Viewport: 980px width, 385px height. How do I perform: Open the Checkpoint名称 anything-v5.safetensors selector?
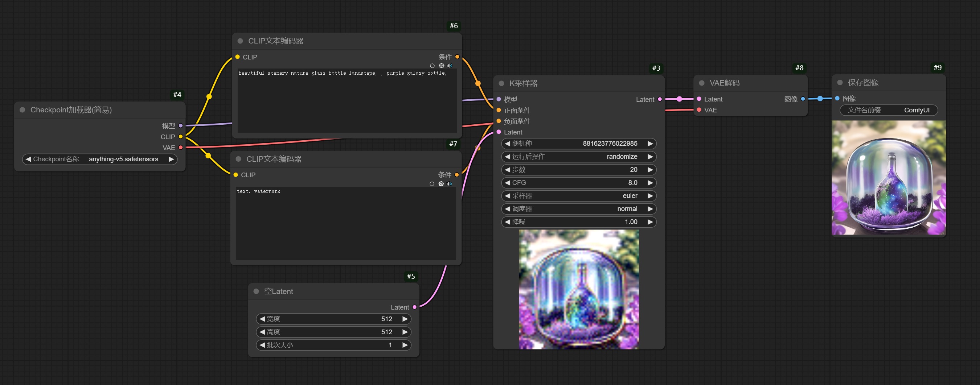(100, 159)
